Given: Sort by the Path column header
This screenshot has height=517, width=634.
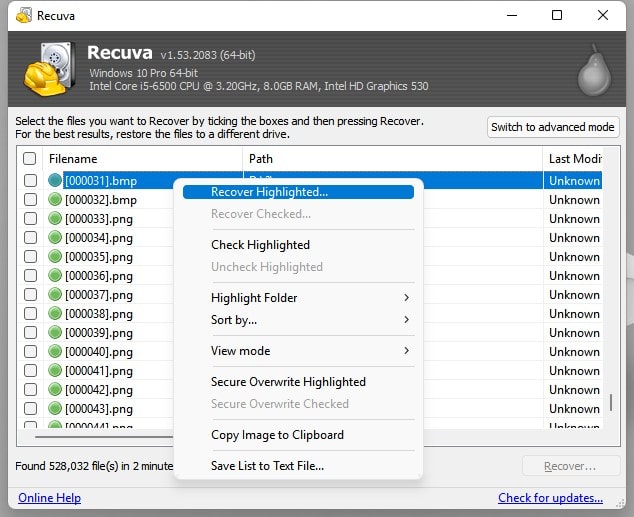Looking at the screenshot, I should 392,158.
